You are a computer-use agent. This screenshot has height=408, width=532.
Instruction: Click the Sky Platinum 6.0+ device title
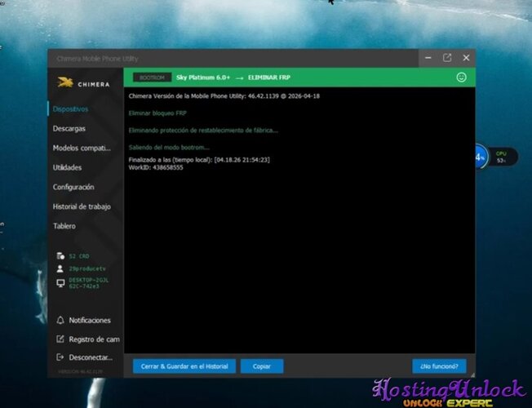point(203,78)
